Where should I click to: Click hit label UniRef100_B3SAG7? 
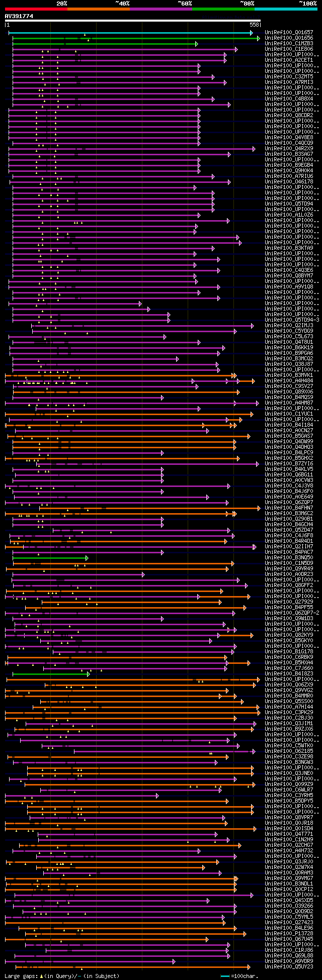(x=289, y=154)
